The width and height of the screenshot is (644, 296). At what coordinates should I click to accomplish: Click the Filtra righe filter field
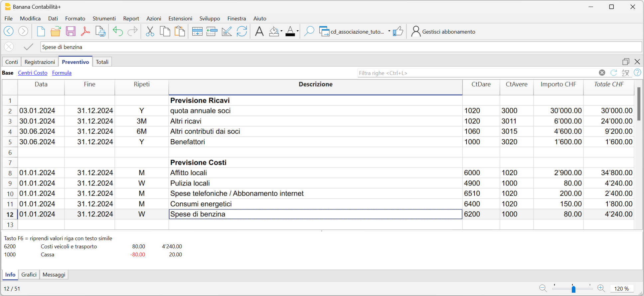[x=477, y=73]
